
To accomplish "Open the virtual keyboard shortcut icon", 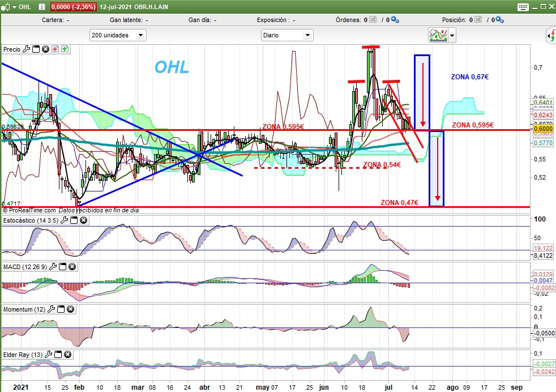I will [523, 7].
